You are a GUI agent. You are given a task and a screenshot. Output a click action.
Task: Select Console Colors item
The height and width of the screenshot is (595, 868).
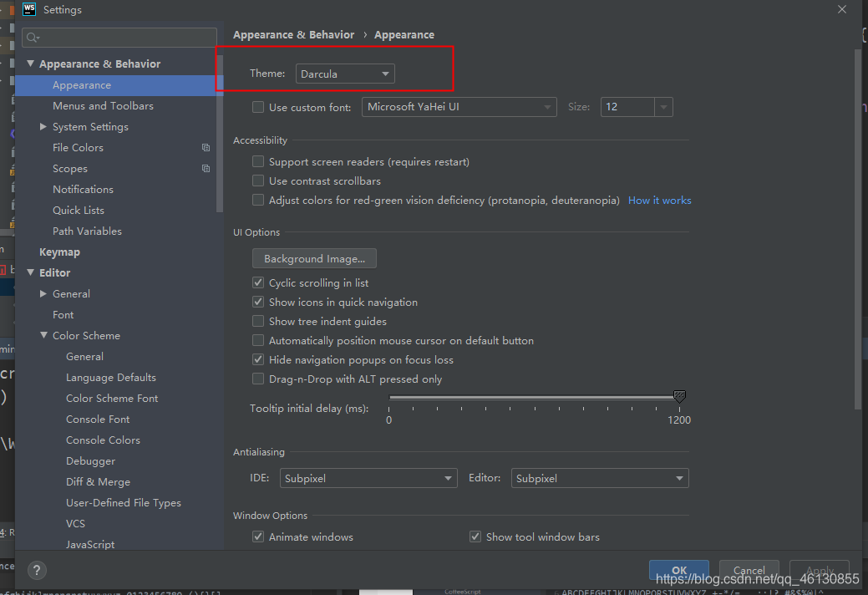pos(103,440)
